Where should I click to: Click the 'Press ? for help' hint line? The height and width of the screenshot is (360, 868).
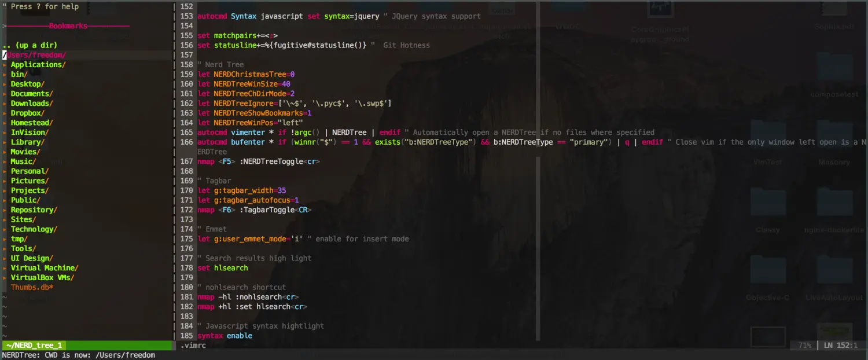tap(41, 6)
